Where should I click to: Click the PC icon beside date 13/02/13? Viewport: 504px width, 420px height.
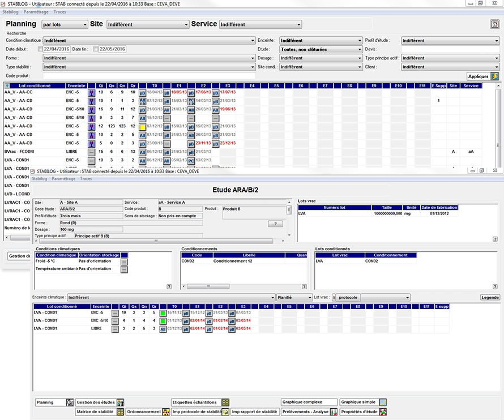(191, 161)
